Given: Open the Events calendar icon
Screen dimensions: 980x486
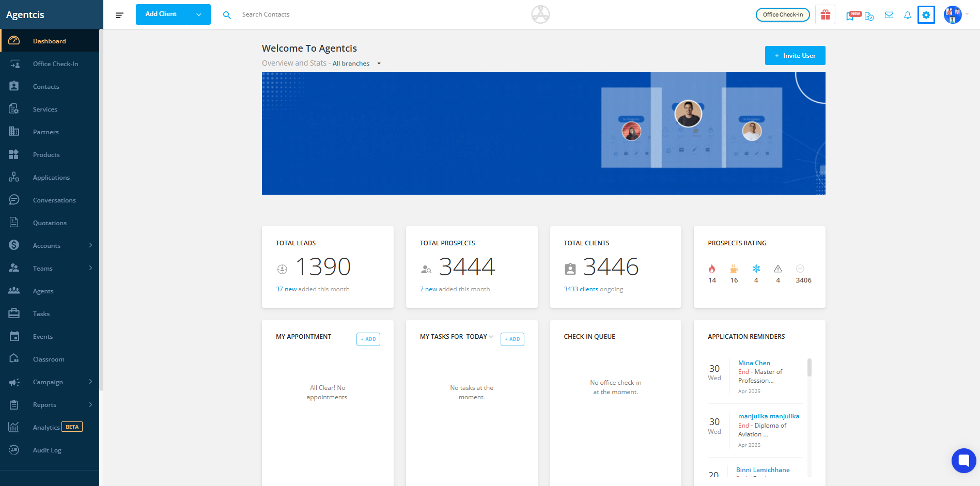Looking at the screenshot, I should [14, 336].
